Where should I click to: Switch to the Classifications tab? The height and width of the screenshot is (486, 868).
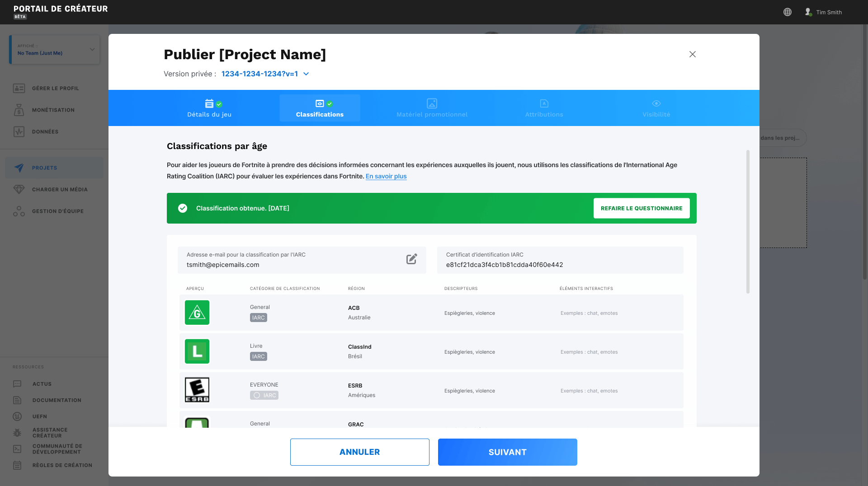(x=320, y=108)
